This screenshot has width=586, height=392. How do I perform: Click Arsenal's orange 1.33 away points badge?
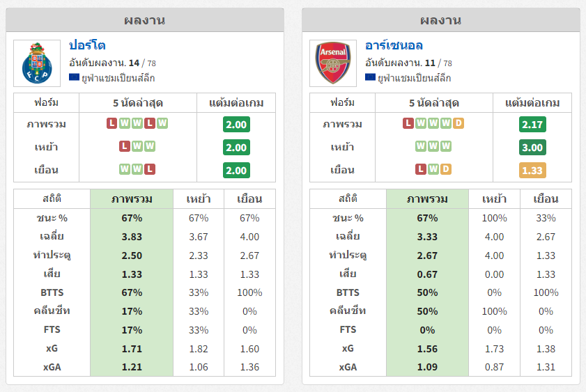(x=532, y=171)
